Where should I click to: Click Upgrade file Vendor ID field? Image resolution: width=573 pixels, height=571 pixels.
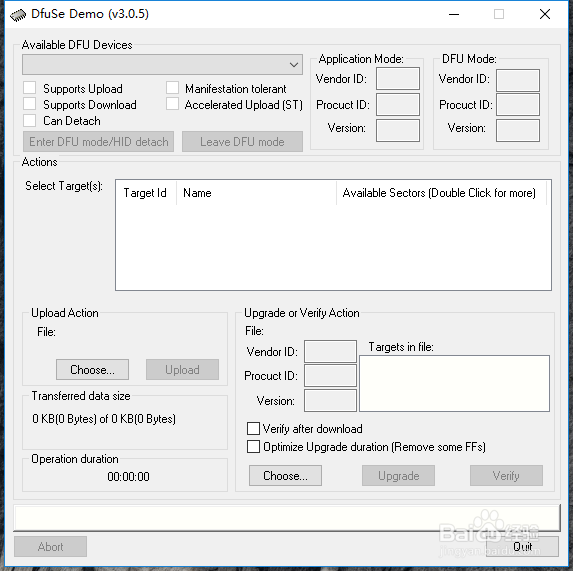point(330,351)
